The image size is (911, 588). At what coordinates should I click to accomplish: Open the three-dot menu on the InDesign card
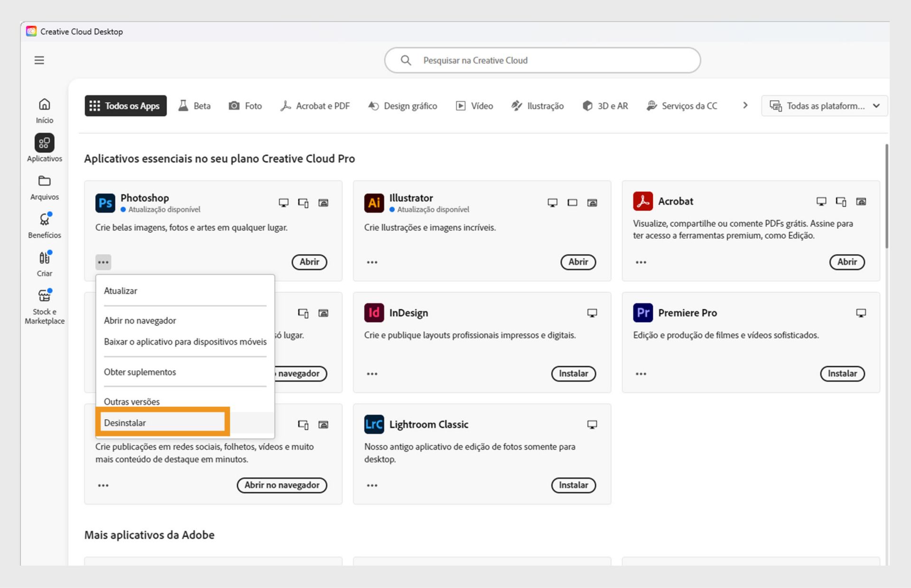point(372,374)
